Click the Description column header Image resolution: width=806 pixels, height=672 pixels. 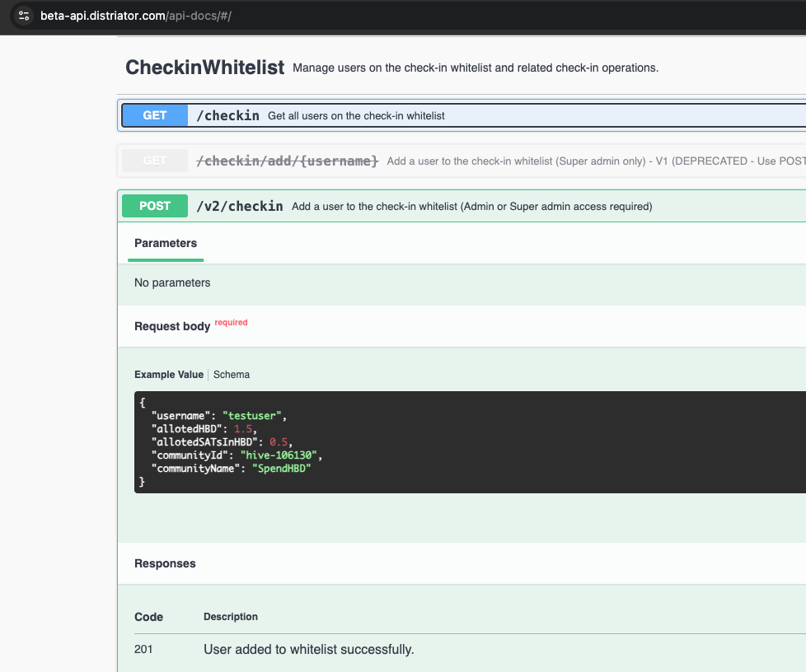(231, 617)
